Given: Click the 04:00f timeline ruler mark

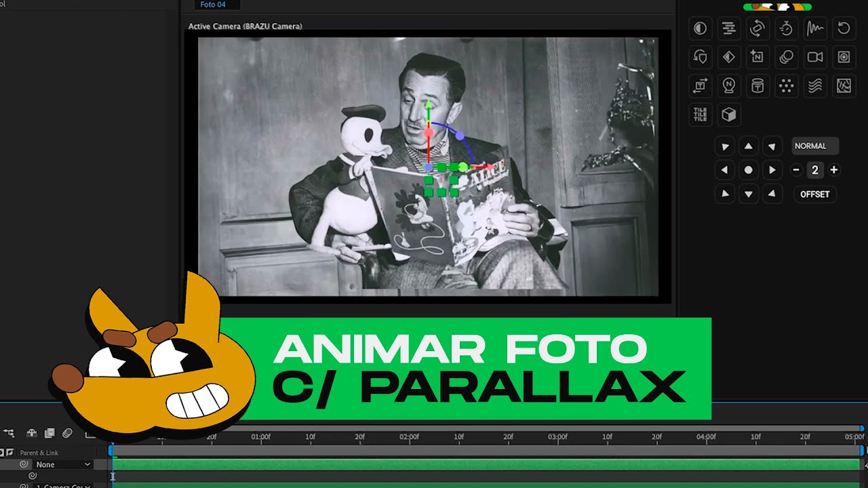Looking at the screenshot, I should pos(706,437).
